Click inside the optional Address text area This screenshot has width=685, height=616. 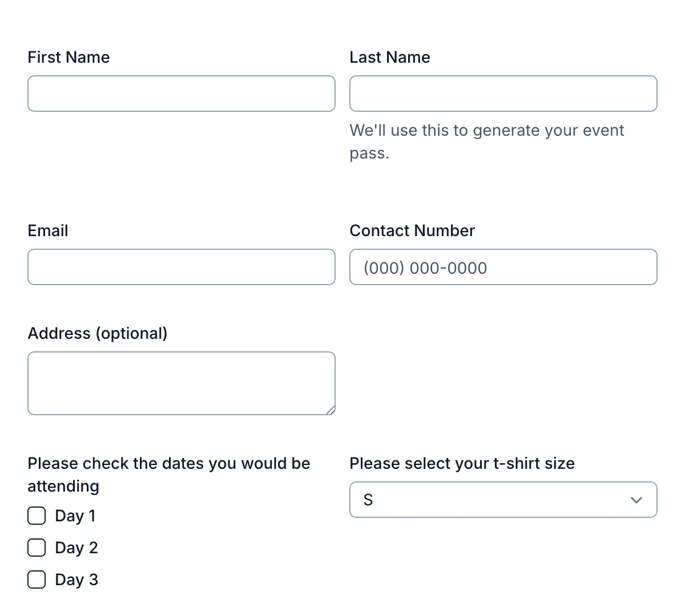point(181,382)
